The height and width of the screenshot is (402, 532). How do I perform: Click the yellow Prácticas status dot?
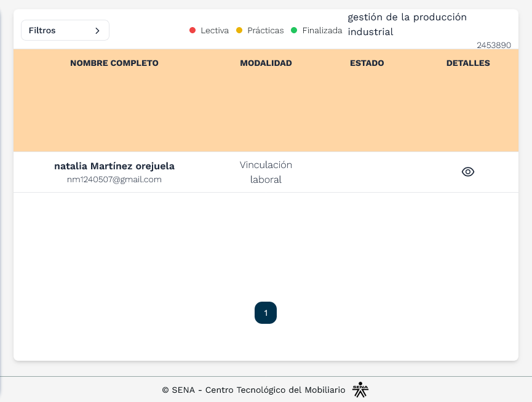[x=238, y=30]
